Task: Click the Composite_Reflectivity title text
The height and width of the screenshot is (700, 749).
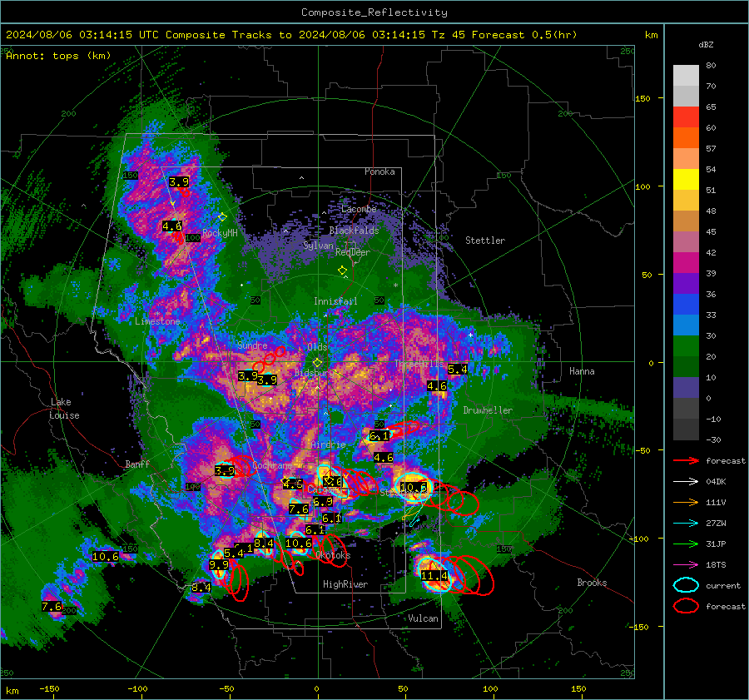Action: [374, 12]
